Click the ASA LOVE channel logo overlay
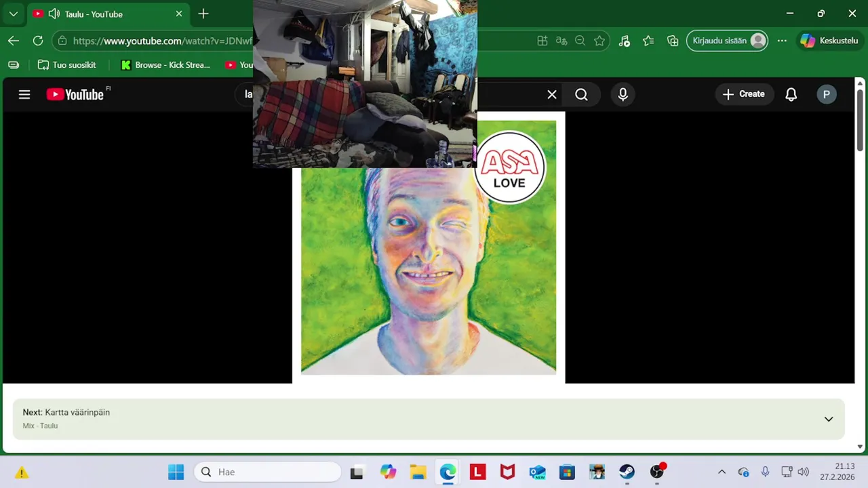Viewport: 868px width, 488px height. pos(509,167)
